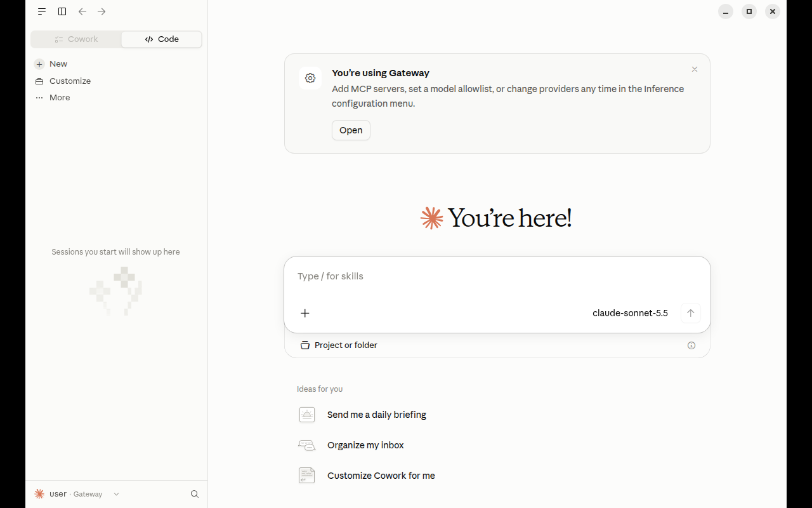The image size is (812, 508).
Task: Choose a Project or folder
Action: pos(339,345)
